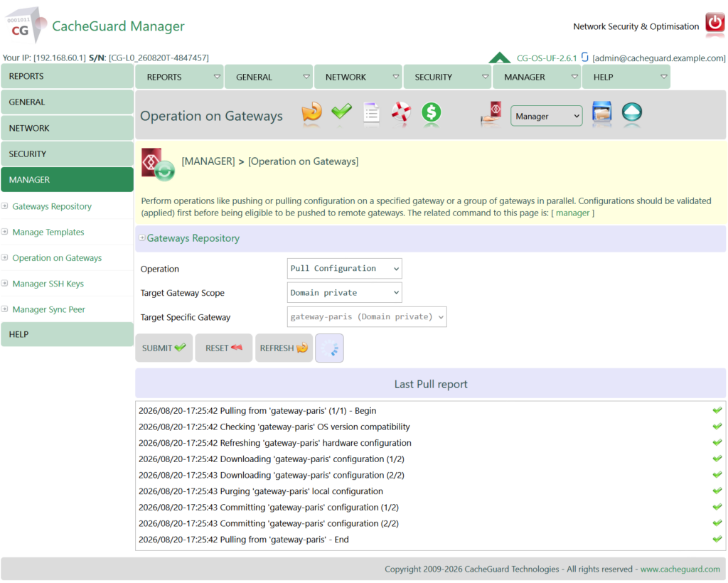Select GENERAL in the left sidebar
This screenshot has height=583, width=728.
coord(68,102)
